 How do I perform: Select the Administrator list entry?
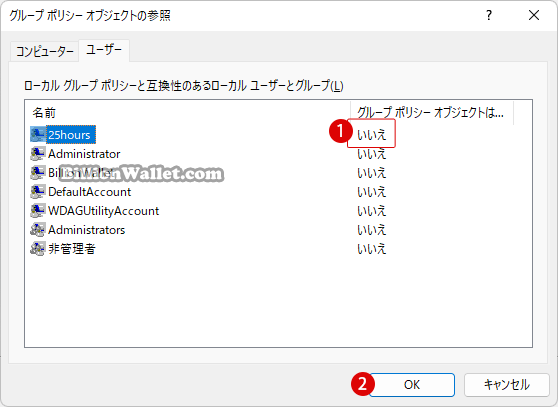84,154
